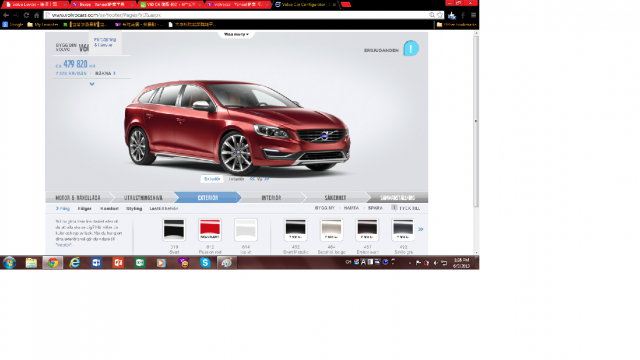Open Yahoo Messenger from the taskbar

184,262
